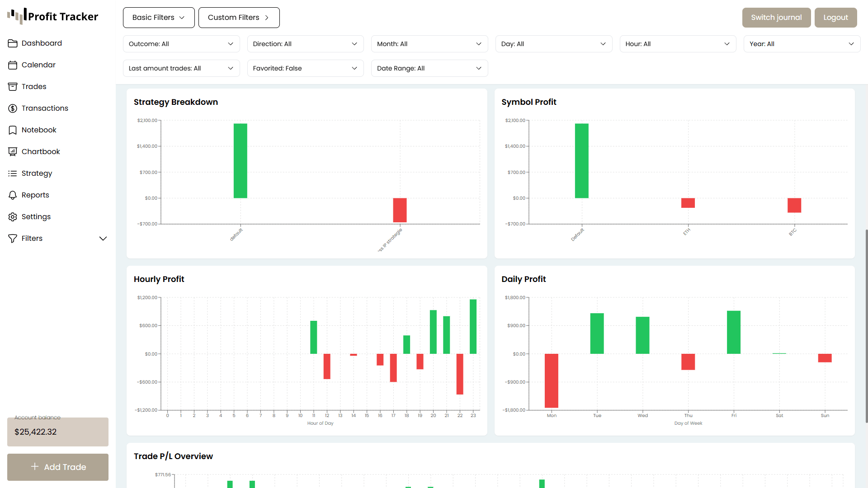The image size is (868, 488).
Task: Open the Notebook from the sidebar
Action: point(13,130)
